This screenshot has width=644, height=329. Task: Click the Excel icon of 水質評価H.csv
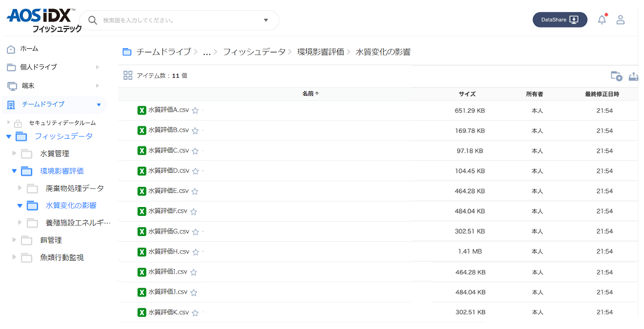(x=142, y=251)
